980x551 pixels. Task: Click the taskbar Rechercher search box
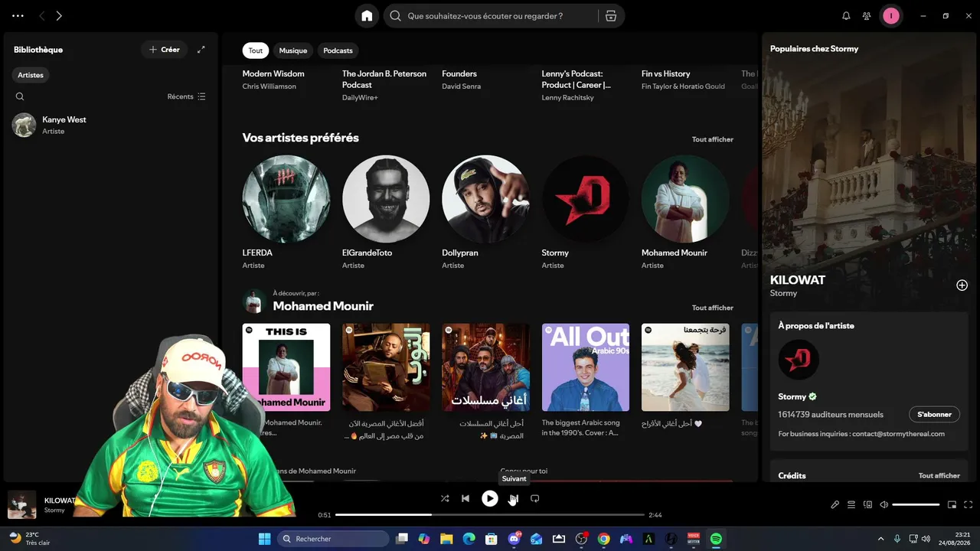[333, 539]
